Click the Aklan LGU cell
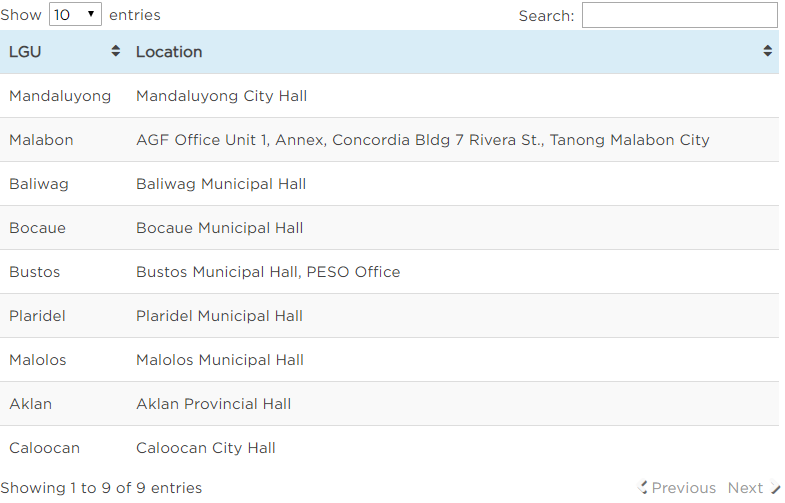The width and height of the screenshot is (785, 503). tap(31, 404)
